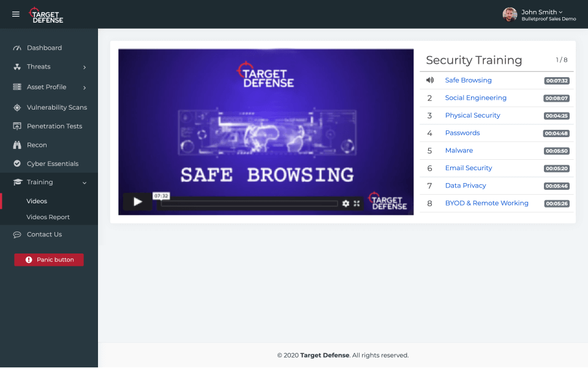Click the Contact Us chat icon
588x368 pixels.
click(17, 235)
